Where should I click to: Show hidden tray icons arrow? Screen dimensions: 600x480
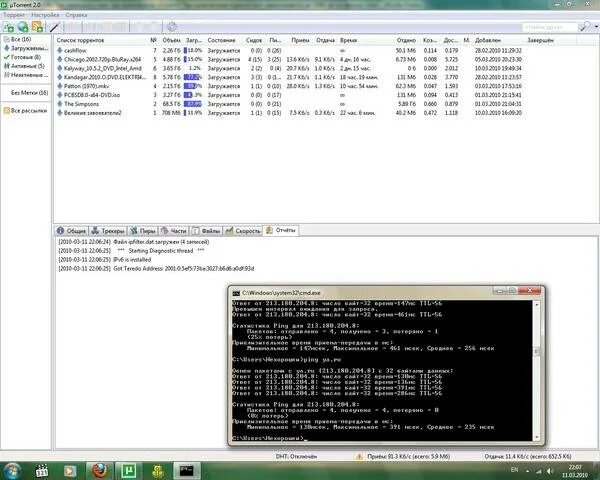(528, 470)
